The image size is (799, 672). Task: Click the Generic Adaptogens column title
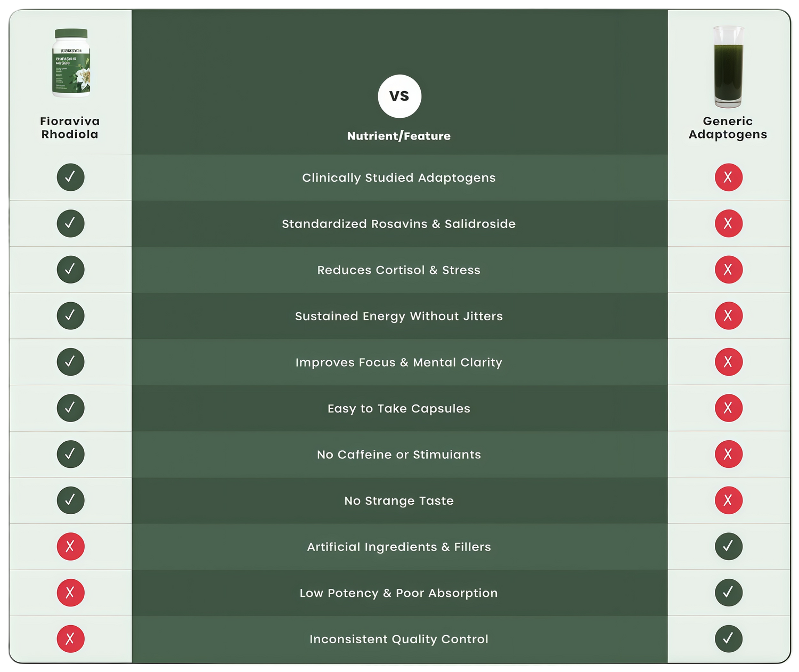pyautogui.click(x=728, y=128)
